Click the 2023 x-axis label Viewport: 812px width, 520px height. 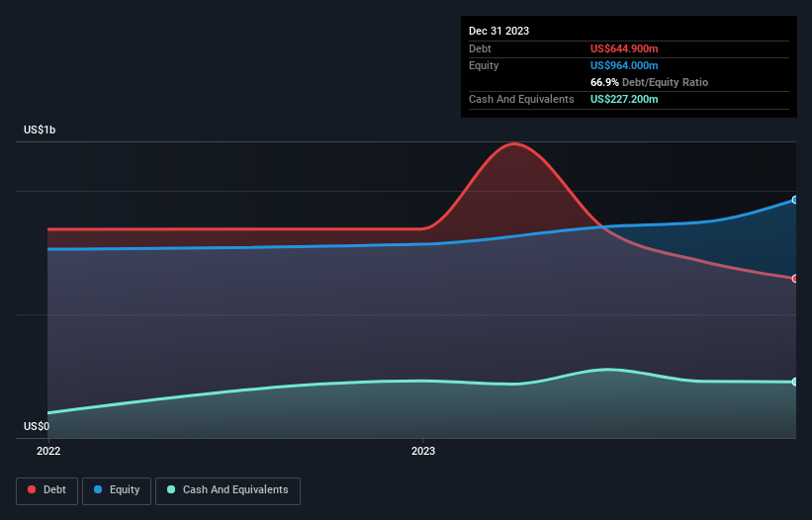pos(423,451)
